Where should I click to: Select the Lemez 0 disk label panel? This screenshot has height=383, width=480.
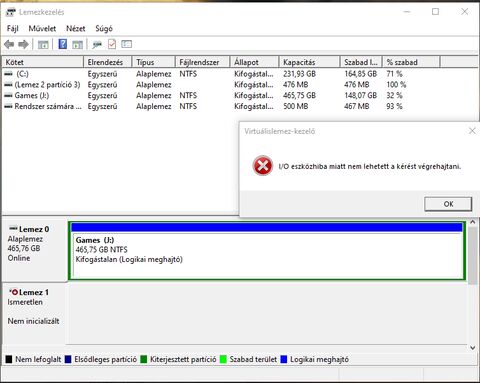[35, 250]
